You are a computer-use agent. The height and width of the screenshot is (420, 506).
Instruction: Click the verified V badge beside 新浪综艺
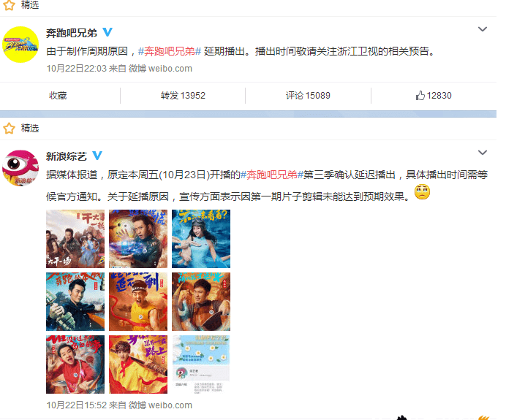click(x=97, y=156)
